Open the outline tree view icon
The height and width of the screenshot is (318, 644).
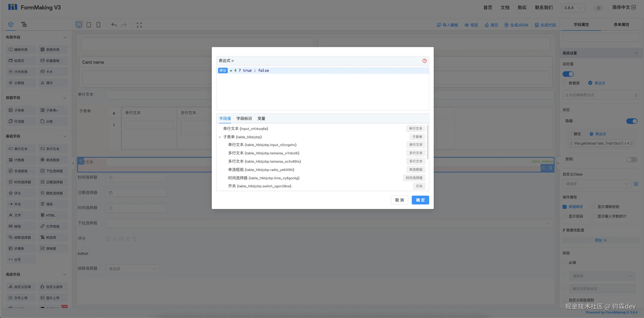(24, 24)
